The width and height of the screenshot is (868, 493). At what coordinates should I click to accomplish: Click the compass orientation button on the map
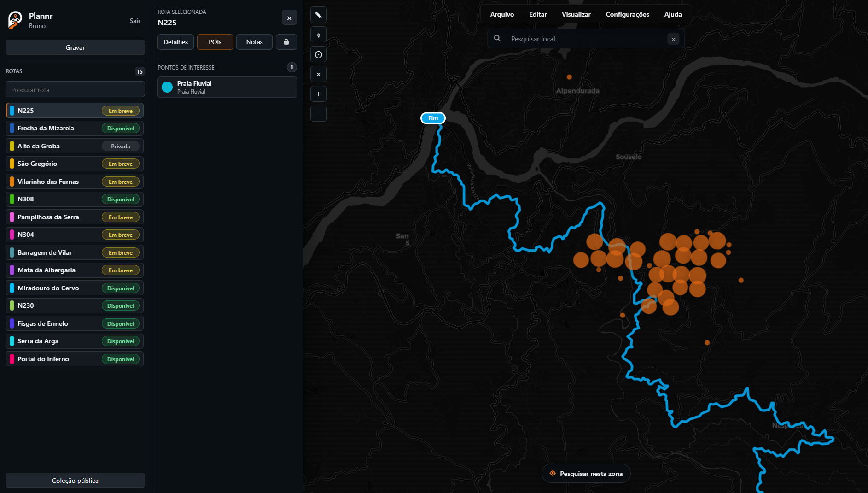click(x=318, y=35)
